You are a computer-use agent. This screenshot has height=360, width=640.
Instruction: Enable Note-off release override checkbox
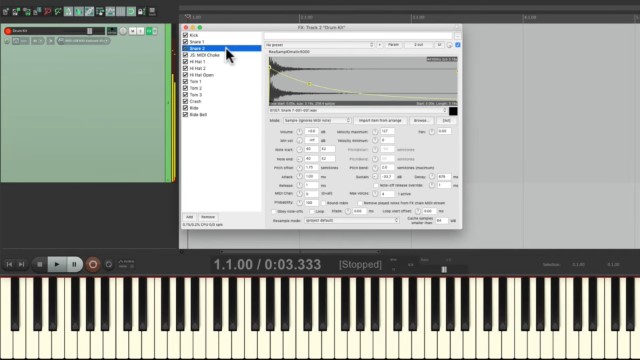(376, 186)
